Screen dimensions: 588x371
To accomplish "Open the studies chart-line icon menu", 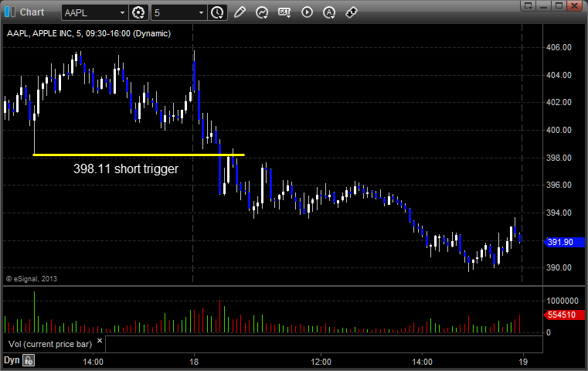I will [262, 13].
